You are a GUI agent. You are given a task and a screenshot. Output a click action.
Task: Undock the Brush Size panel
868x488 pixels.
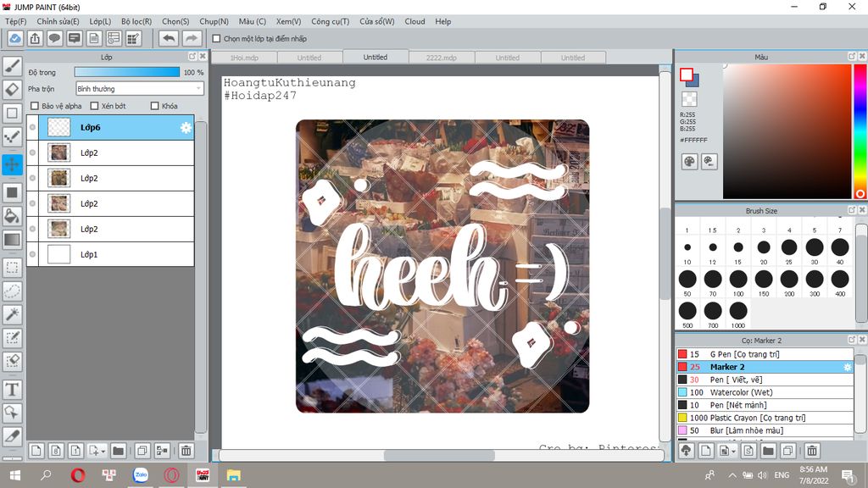[852, 210]
